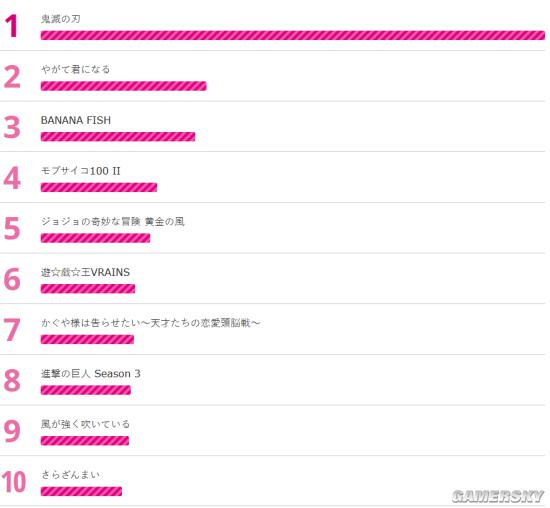Click the 遊☆戯☆王VRAINS title
The image size is (550, 508).
[x=85, y=272]
